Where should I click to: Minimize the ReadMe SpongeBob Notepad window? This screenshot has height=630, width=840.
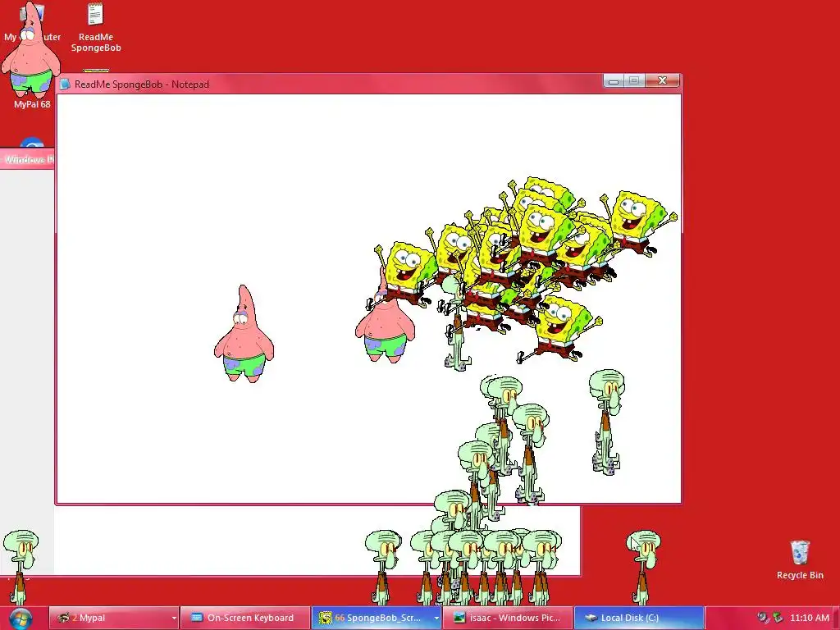(x=614, y=81)
